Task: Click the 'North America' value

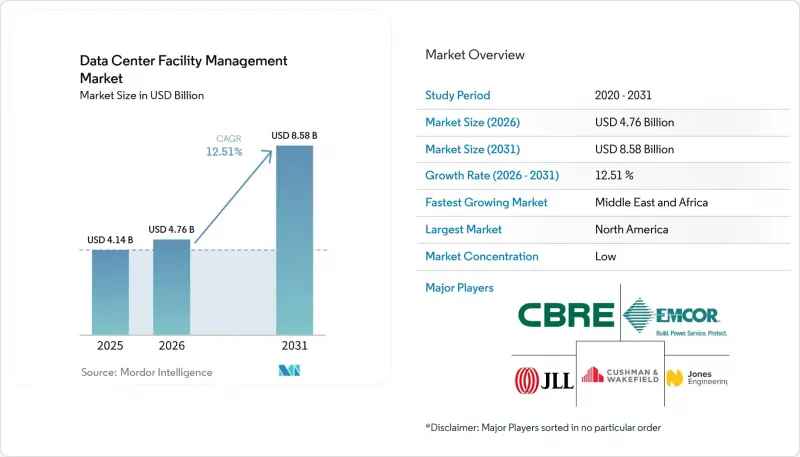Action: coord(632,230)
